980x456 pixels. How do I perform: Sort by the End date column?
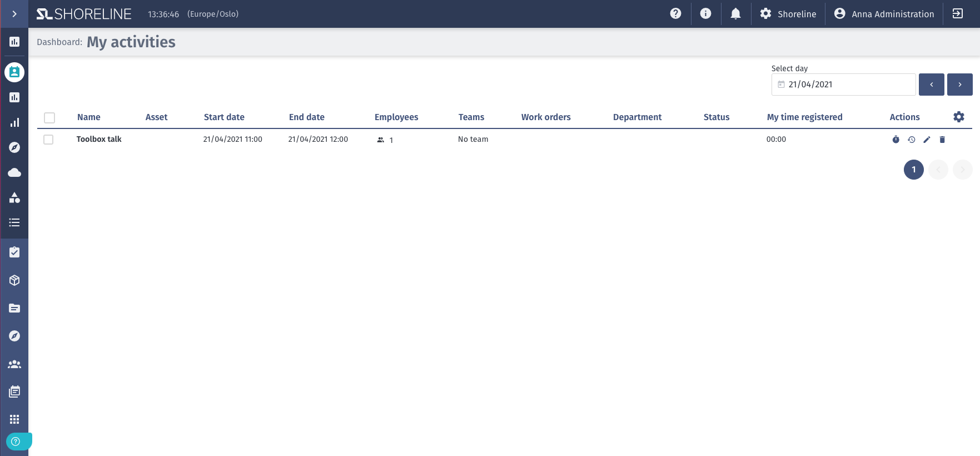307,117
